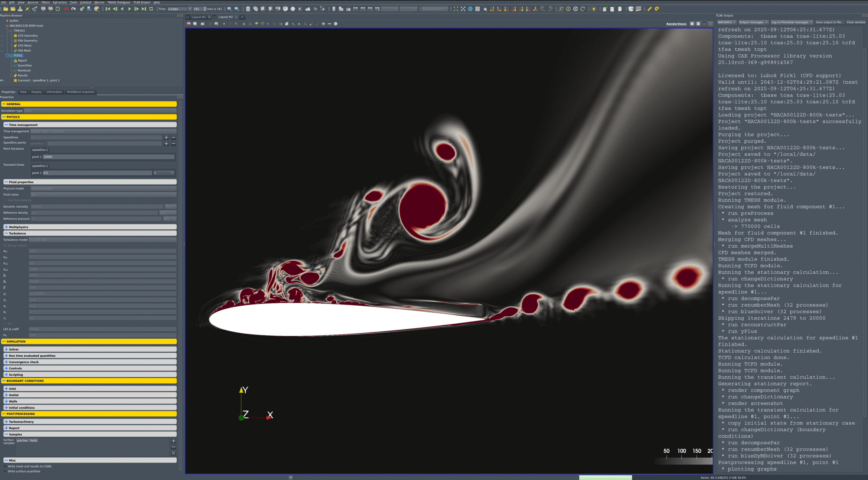Click the Undo arrow icon

pyautogui.click(x=66, y=9)
